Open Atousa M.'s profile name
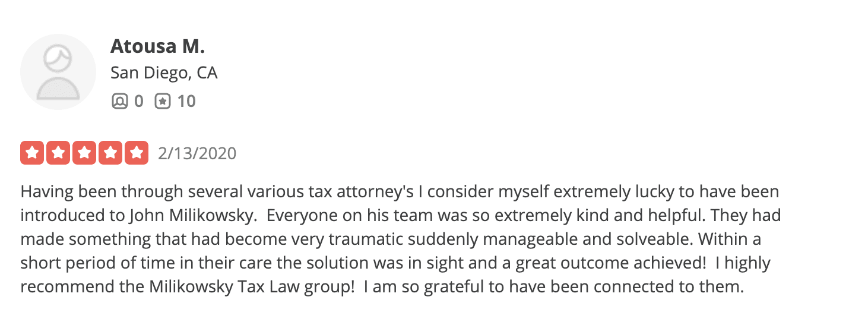Image resolution: width=868 pixels, height=309 pixels. coord(157,46)
